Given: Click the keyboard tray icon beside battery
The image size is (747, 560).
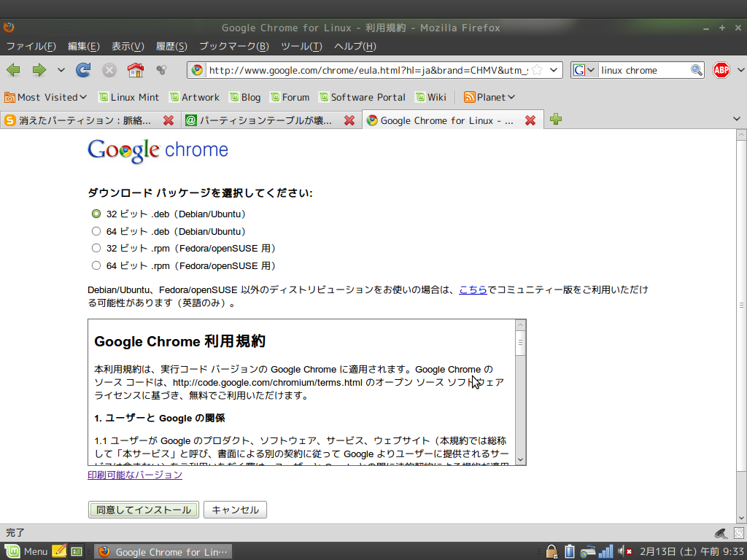Looking at the screenshot, I should point(587,551).
